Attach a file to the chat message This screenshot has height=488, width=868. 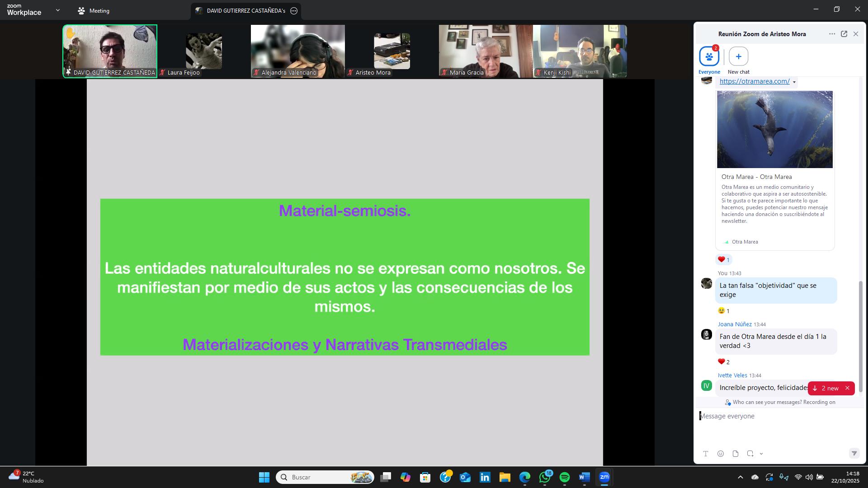[x=736, y=454]
